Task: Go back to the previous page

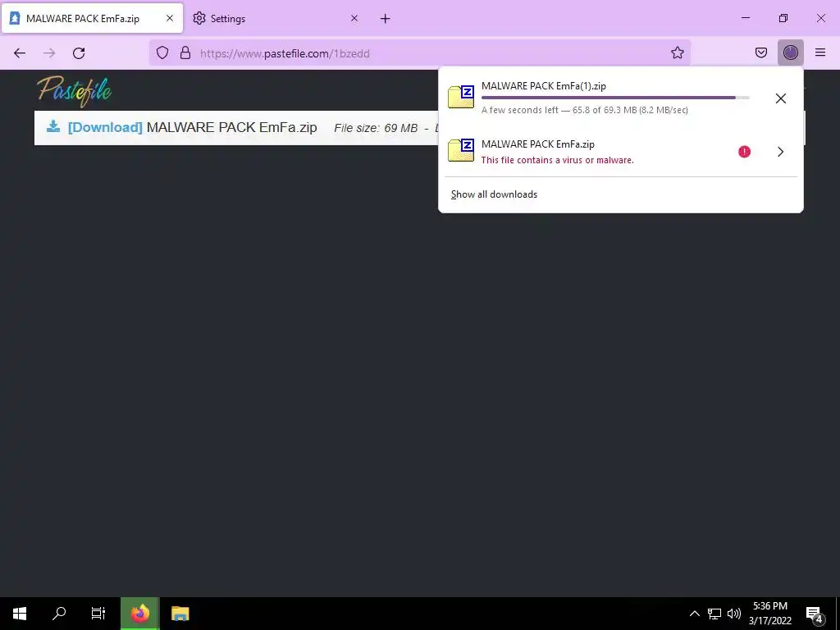Action: (20, 52)
